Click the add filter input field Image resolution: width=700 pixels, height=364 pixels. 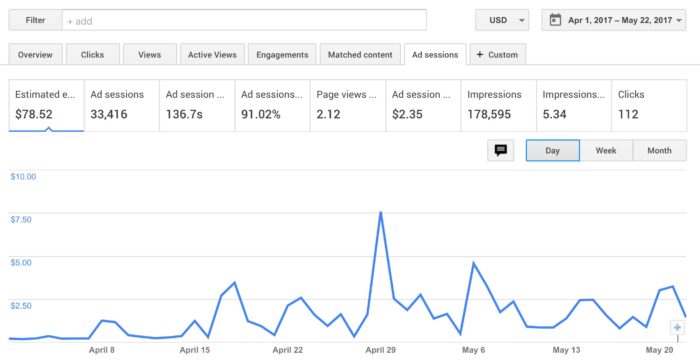244,21
